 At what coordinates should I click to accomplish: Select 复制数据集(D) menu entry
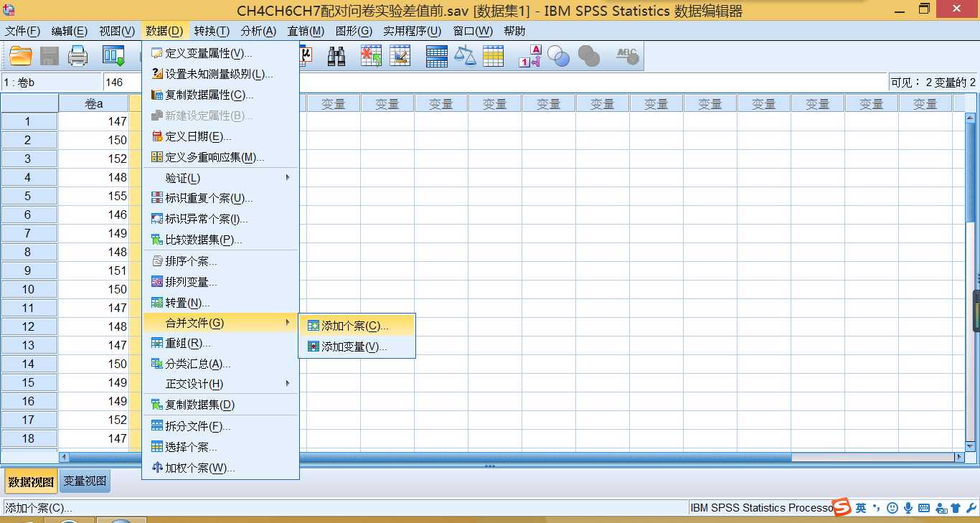tap(220, 405)
